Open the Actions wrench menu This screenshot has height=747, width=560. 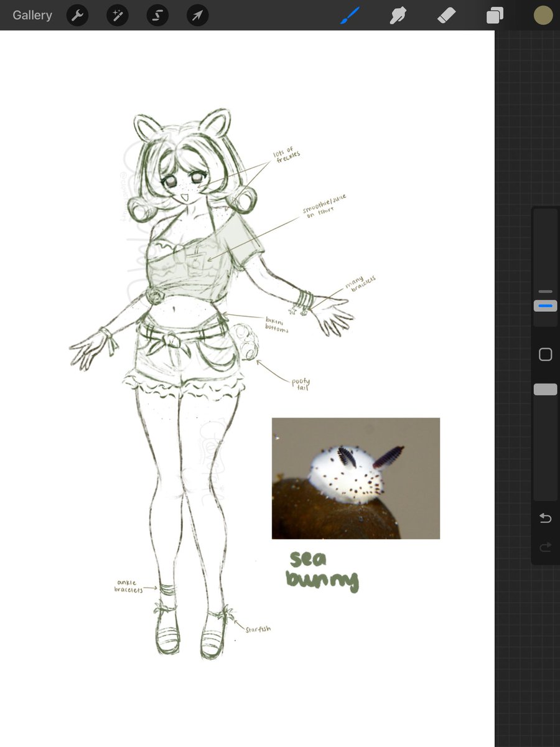tap(77, 16)
